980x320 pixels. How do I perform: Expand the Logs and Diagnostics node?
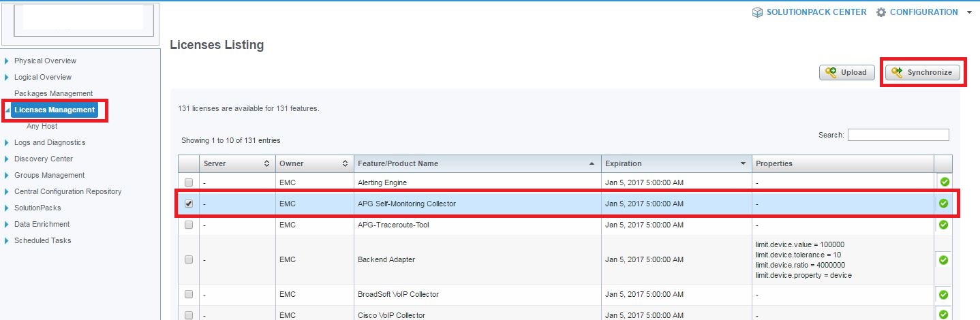pos(7,142)
